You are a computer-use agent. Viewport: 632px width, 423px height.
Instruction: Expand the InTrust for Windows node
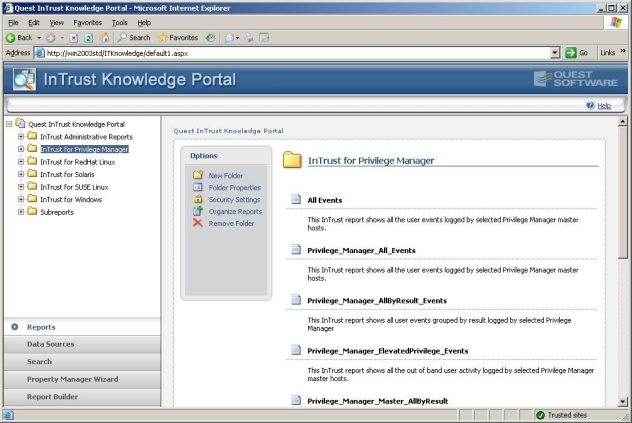pos(21,199)
